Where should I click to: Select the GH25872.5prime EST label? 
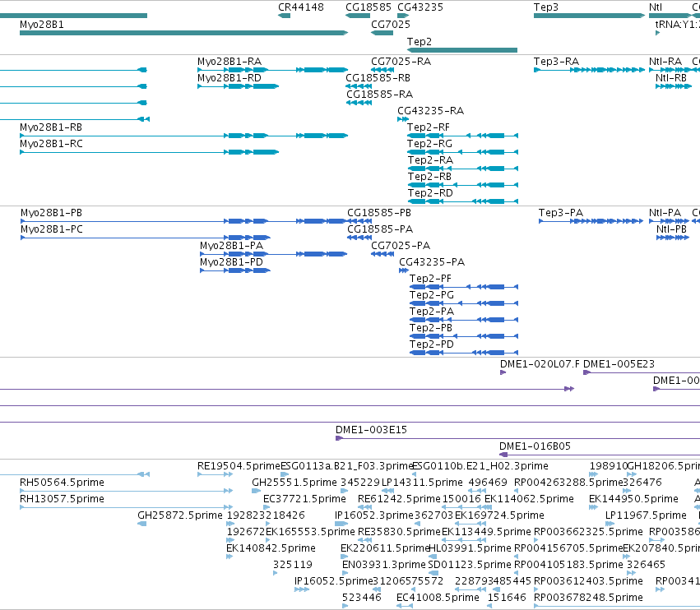(x=180, y=515)
